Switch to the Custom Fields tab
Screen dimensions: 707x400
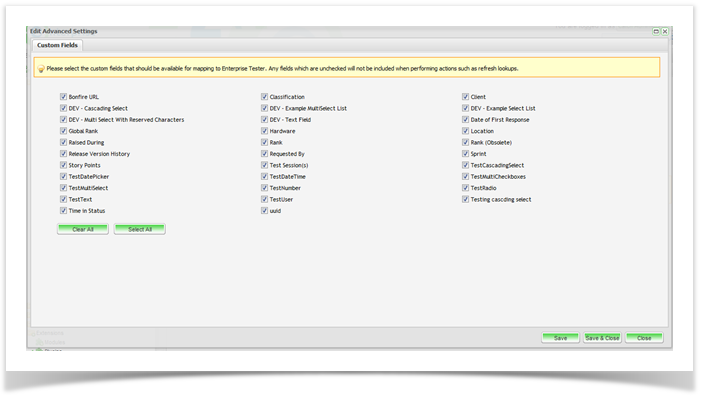55,45
